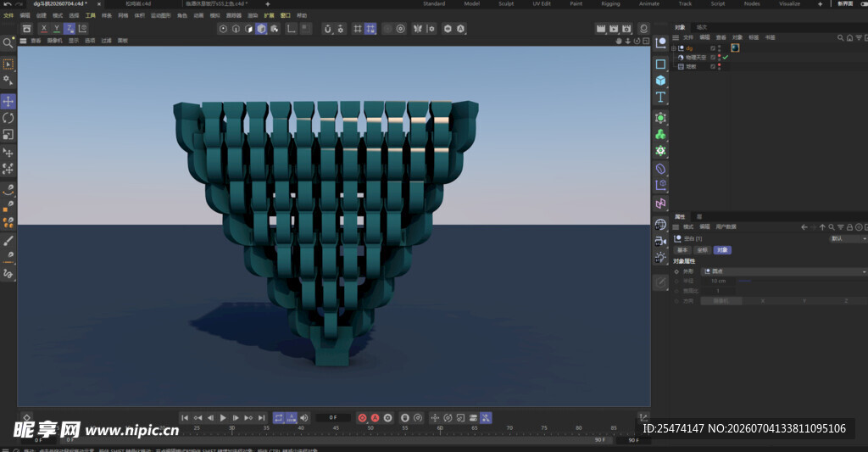868x452 pixels.
Task: Toggle the Y axis lock
Action: (57, 28)
